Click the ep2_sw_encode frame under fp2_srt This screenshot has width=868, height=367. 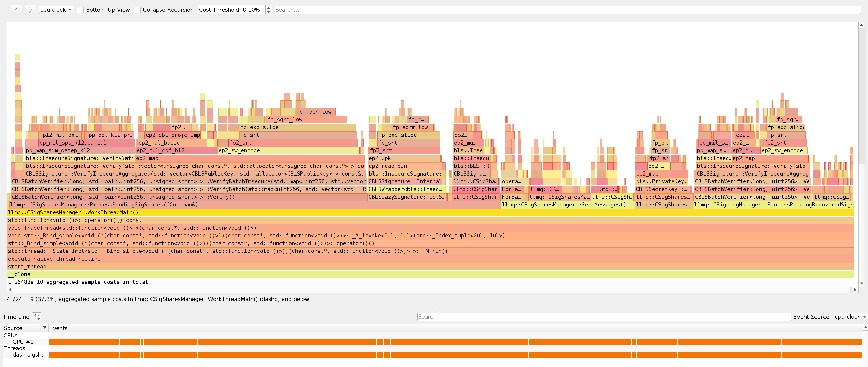(x=288, y=150)
